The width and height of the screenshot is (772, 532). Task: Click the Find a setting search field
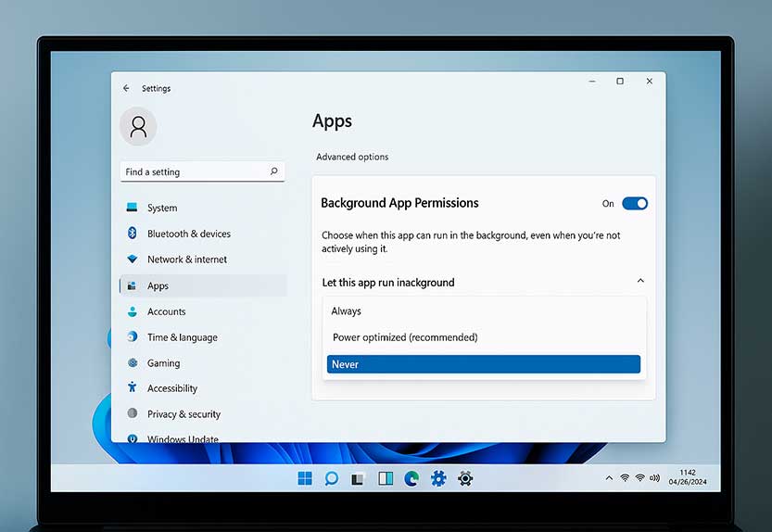click(x=202, y=171)
